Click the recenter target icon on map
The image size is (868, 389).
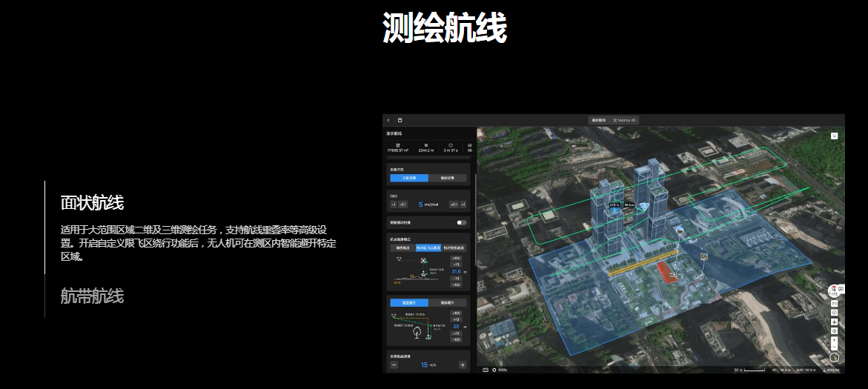[x=835, y=330]
